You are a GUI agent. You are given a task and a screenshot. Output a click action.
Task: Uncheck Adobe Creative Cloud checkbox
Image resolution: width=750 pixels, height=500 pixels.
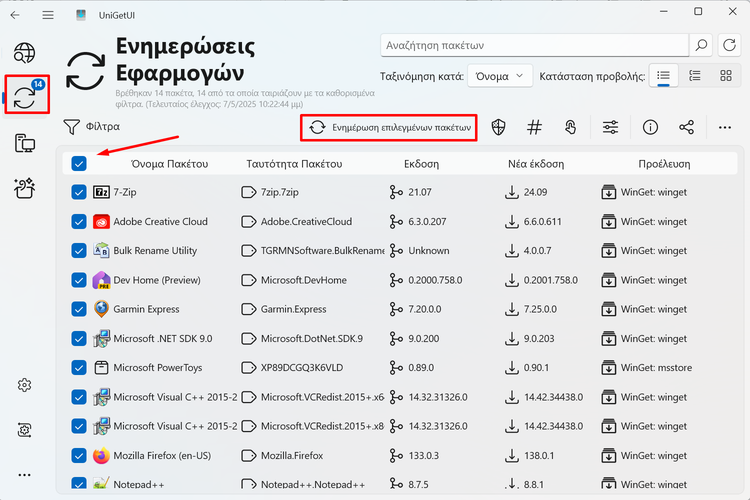[79, 222]
